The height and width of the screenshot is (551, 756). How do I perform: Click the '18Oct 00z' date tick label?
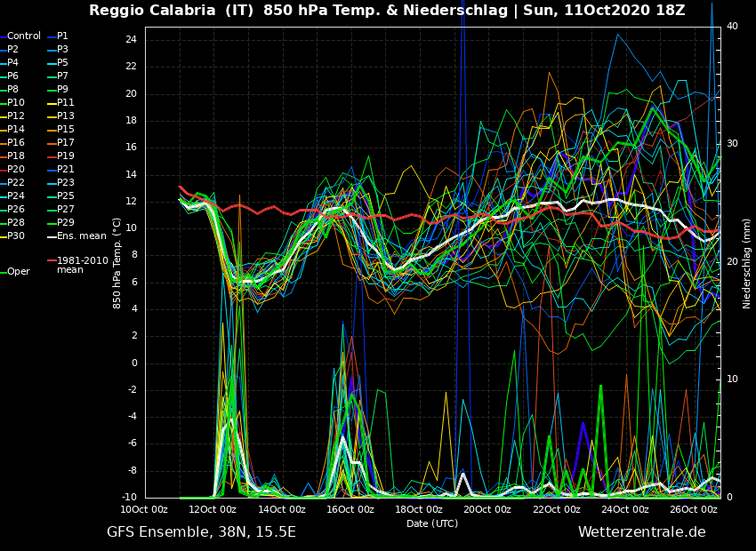pos(419,509)
